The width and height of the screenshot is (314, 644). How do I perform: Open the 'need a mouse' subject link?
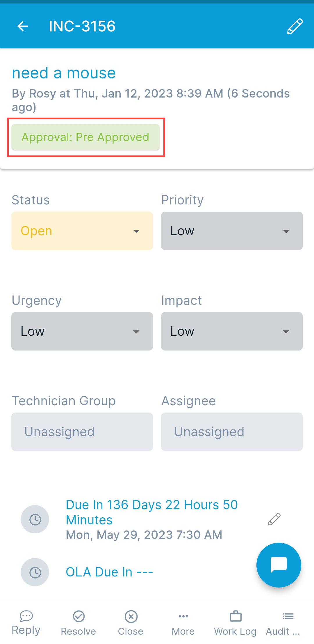point(64,73)
